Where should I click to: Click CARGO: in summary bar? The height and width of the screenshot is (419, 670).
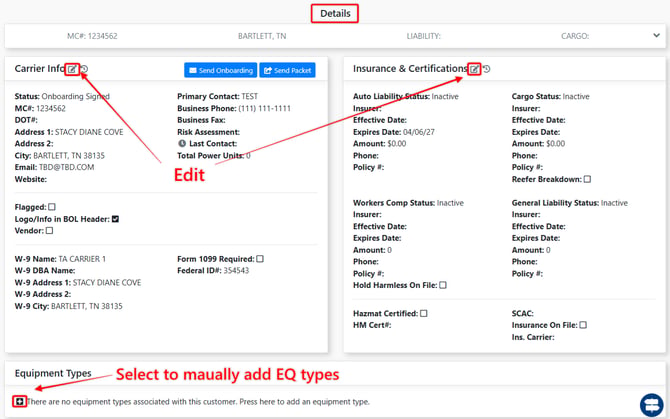pos(575,36)
